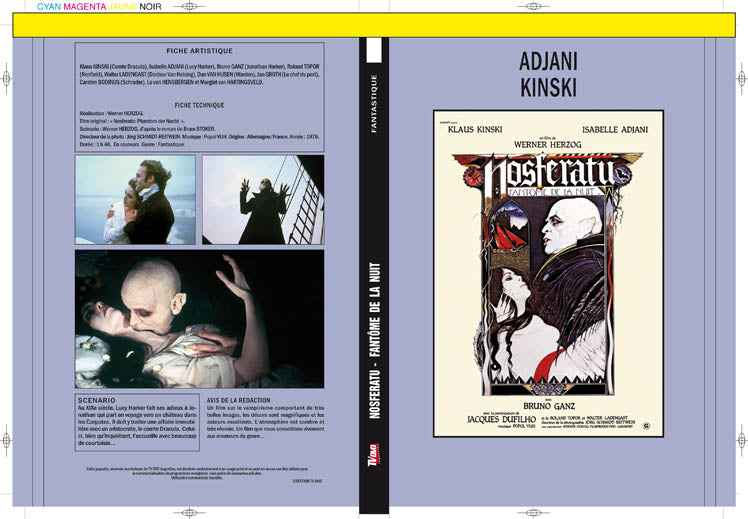Click the 'Réalisation : Werner HERZOG' line

111,114
